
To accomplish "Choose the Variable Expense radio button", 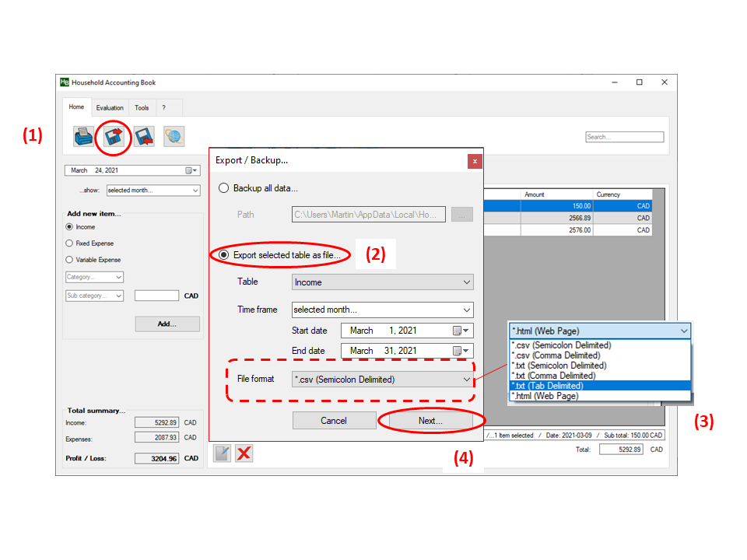I will (70, 260).
